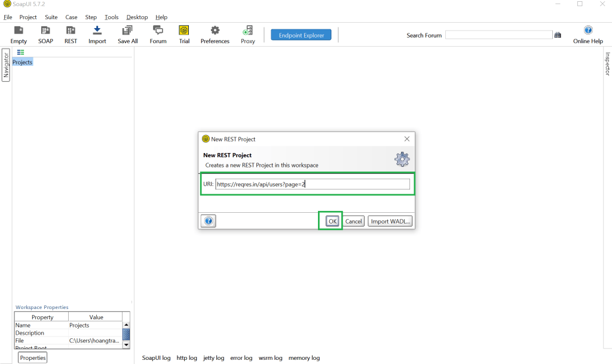This screenshot has width=612, height=364.
Task: Click the Proxy toolbar icon
Action: 247,31
